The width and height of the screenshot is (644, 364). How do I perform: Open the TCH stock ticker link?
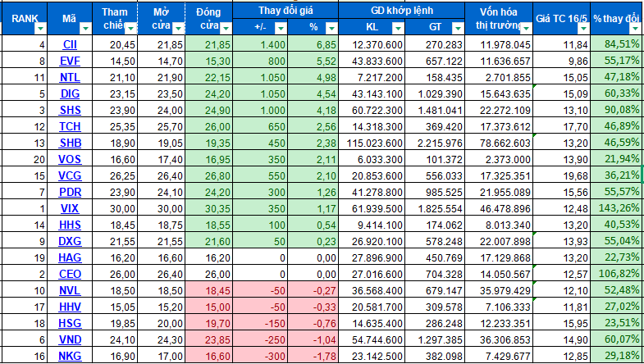pyautogui.click(x=70, y=126)
